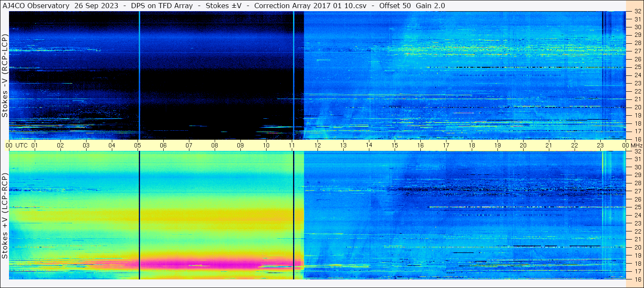Click the 'Stokes -V (RCP-LCP)' axis label

point(5,75)
